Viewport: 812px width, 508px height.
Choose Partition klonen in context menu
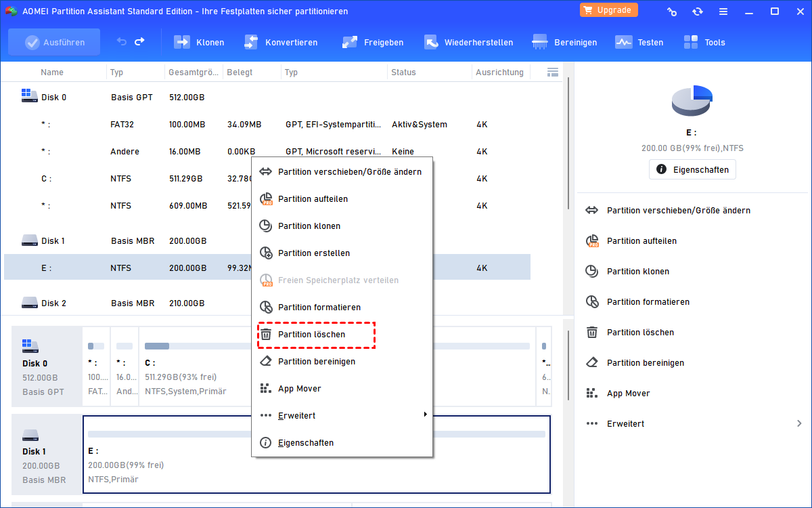tap(342, 226)
